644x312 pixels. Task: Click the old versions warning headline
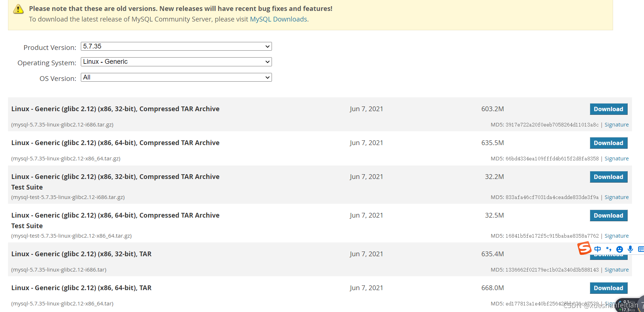(x=181, y=8)
